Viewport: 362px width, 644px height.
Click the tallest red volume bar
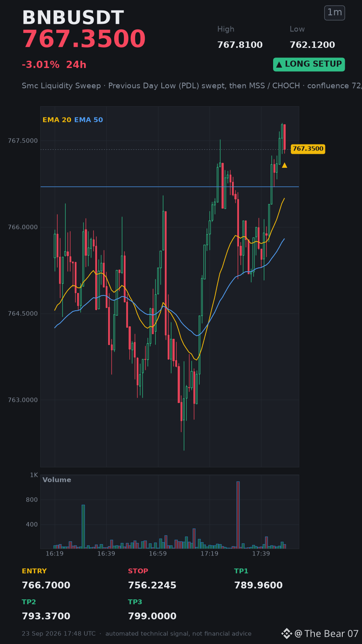point(238,515)
